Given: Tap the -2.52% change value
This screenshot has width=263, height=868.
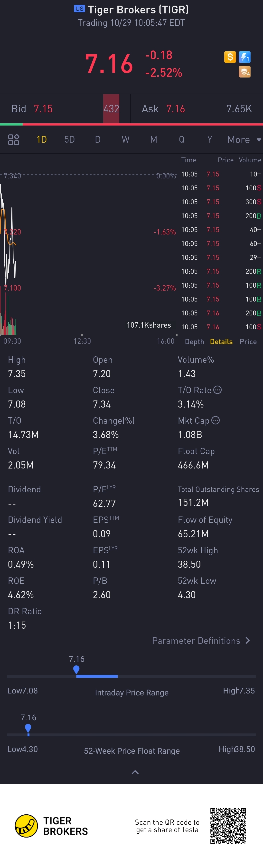Looking at the screenshot, I should [x=164, y=72].
